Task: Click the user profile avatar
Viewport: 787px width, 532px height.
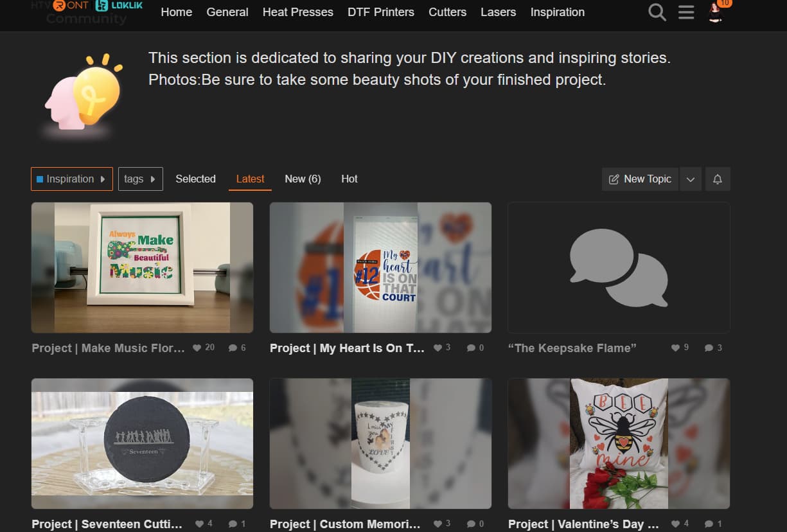Action: pos(716,12)
